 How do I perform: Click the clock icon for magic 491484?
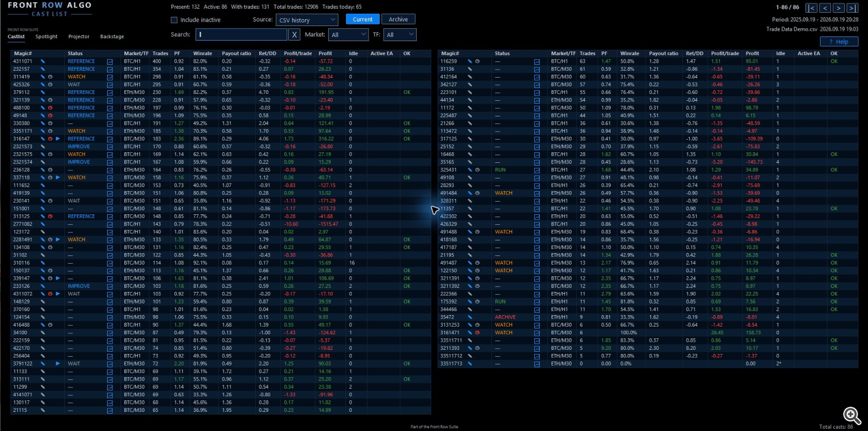tap(478, 193)
